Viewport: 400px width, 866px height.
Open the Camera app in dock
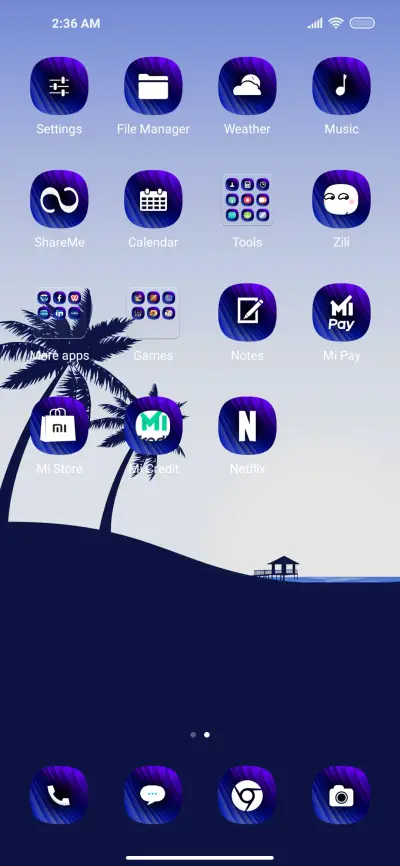coord(341,795)
